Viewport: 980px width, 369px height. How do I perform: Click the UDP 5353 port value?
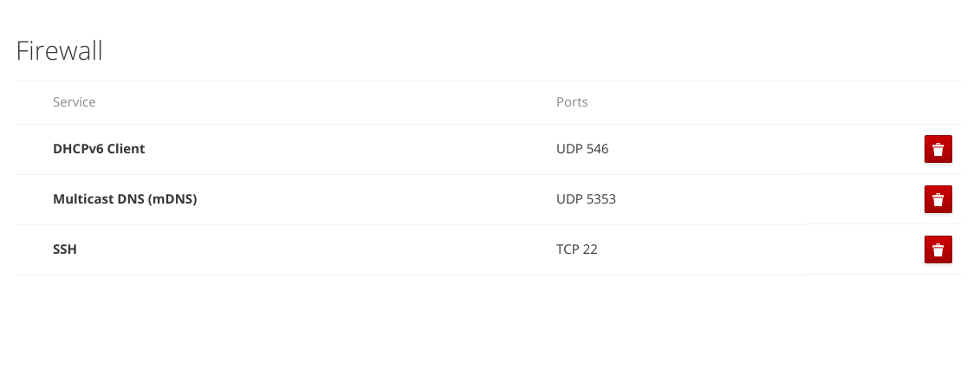587,200
